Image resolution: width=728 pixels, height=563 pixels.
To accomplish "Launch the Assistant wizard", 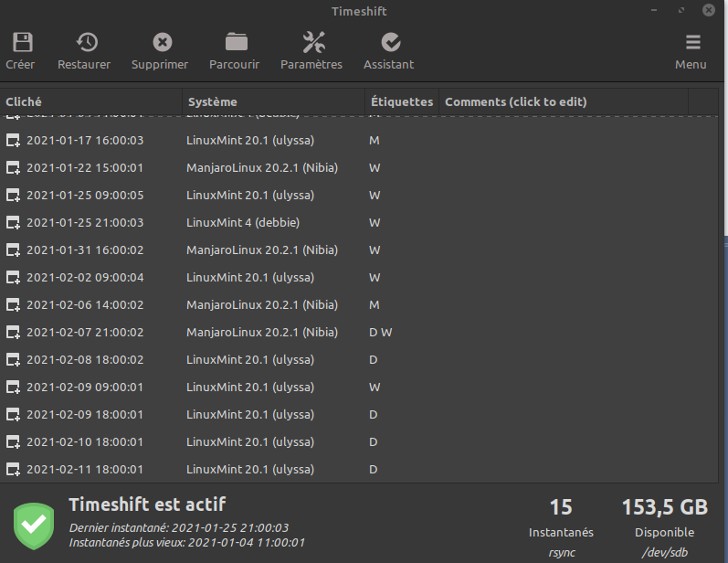I will click(391, 42).
